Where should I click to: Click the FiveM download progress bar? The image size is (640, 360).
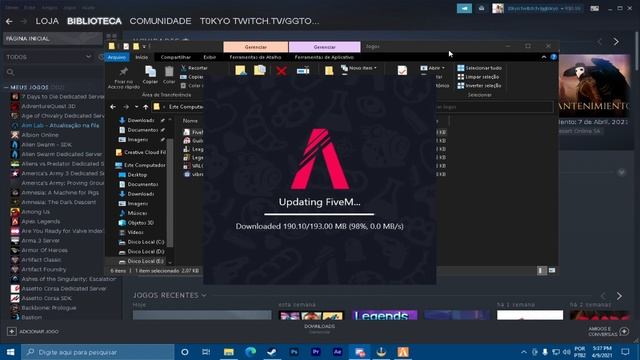tap(319, 214)
